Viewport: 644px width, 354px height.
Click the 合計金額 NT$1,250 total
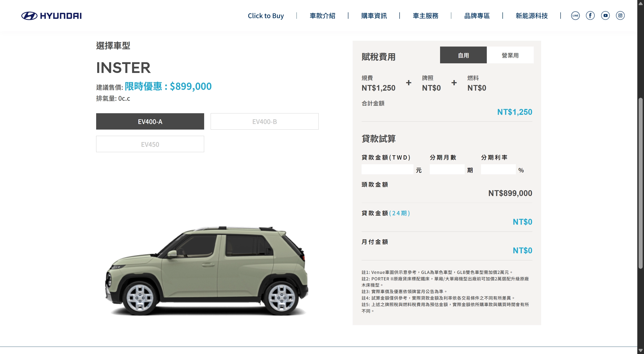coord(515,112)
